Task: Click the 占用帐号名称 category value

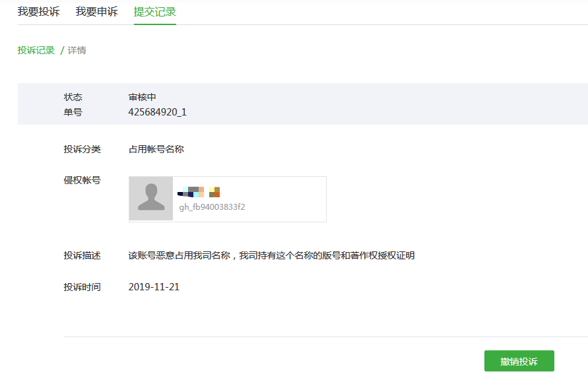Action: point(156,149)
